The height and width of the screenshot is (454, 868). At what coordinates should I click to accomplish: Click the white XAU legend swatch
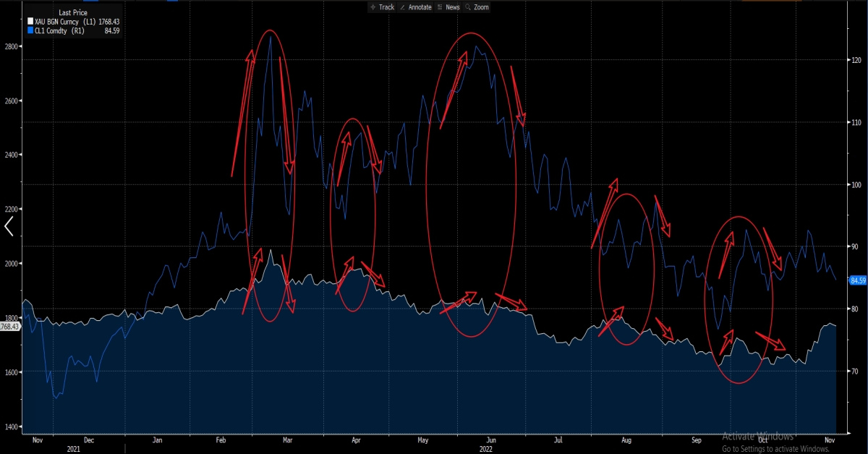coord(30,22)
